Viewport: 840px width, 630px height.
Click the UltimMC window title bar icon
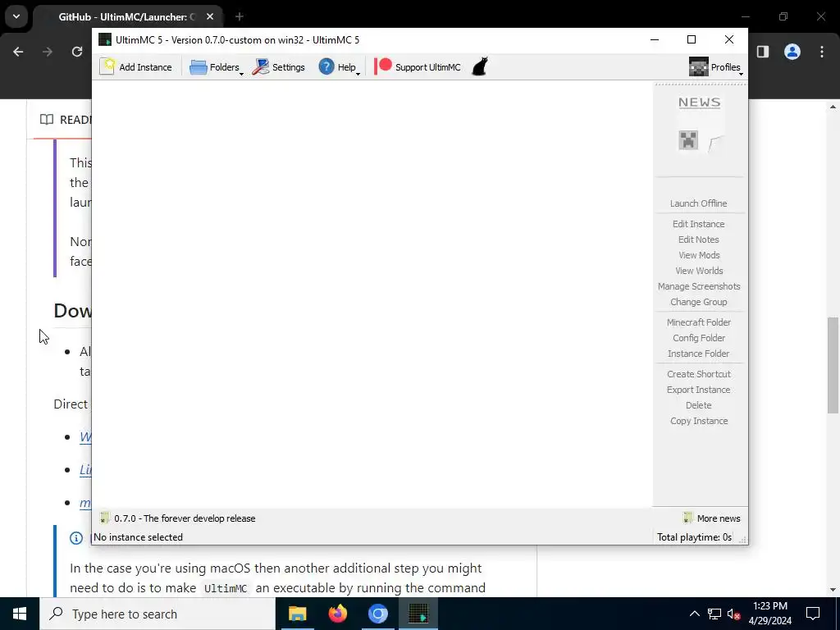(105, 39)
